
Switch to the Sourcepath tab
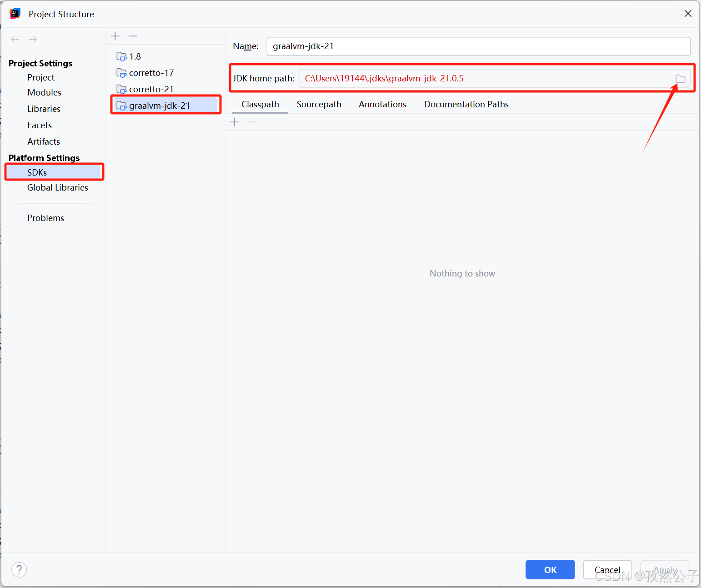coord(319,104)
